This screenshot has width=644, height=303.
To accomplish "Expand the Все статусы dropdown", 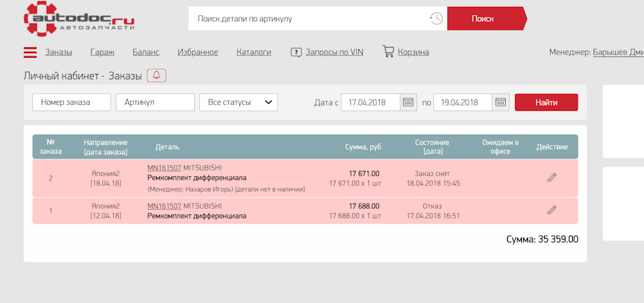I will coord(239,102).
